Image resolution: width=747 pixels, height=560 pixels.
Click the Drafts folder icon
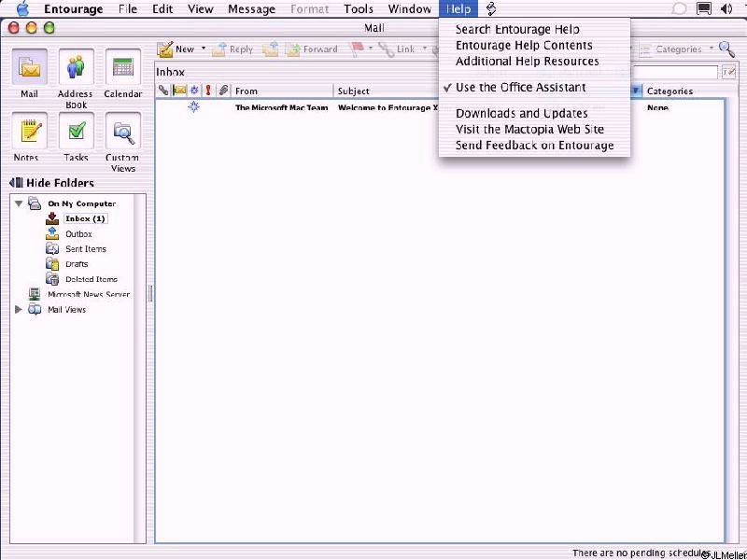[x=52, y=264]
